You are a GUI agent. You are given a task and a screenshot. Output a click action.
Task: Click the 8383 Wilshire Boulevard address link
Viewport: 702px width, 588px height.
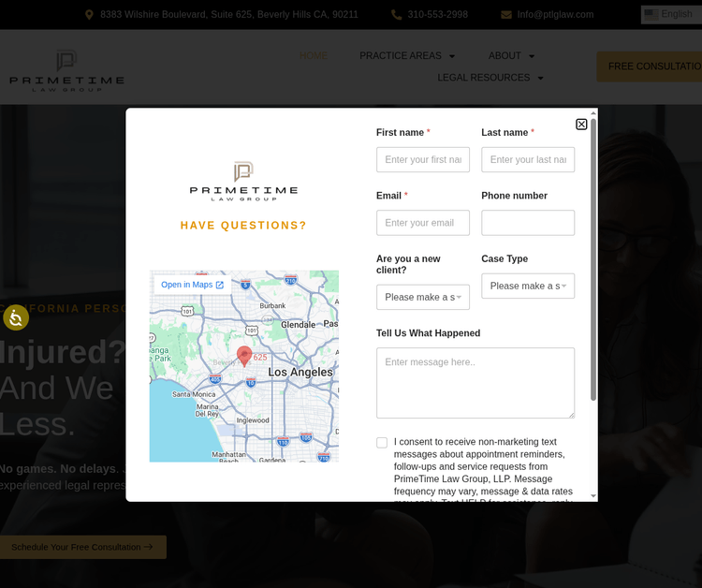(x=228, y=14)
